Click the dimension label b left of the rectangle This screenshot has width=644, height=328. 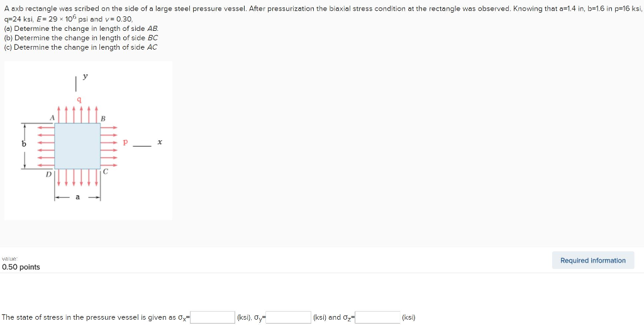pos(24,144)
